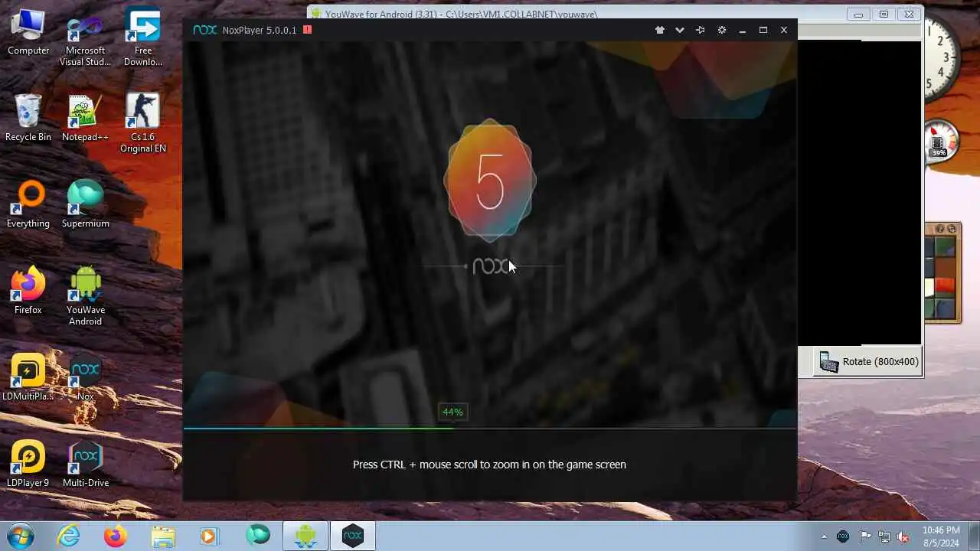Click the red alert badge beside NoxPlayer 5.0.0.1

pyautogui.click(x=308, y=30)
